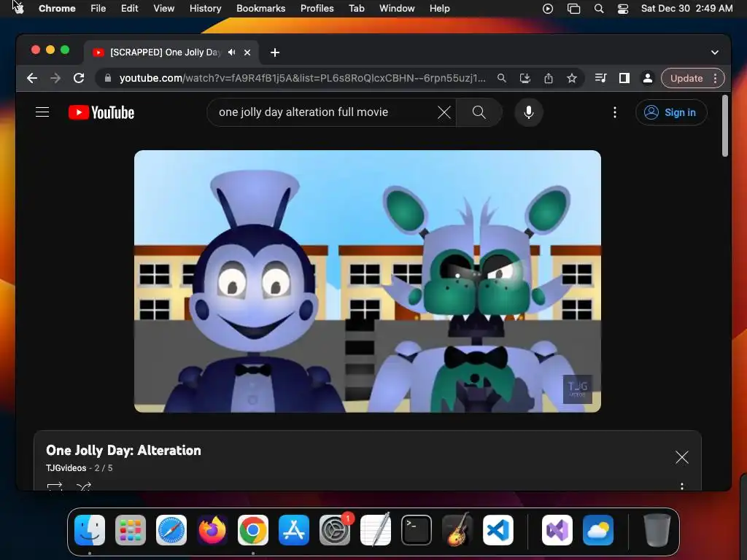Open the One Jolly Day: Alteration playlist title
The width and height of the screenshot is (747, 560).
[x=123, y=451]
